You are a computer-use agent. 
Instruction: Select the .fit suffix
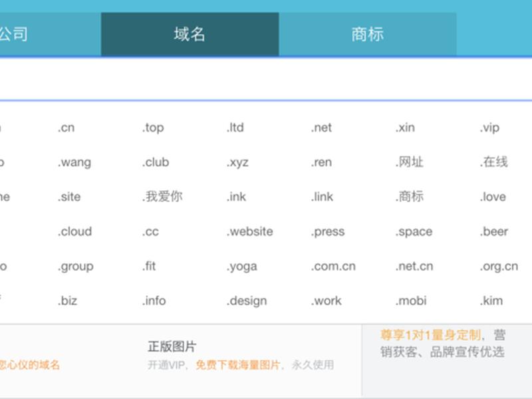coord(149,266)
